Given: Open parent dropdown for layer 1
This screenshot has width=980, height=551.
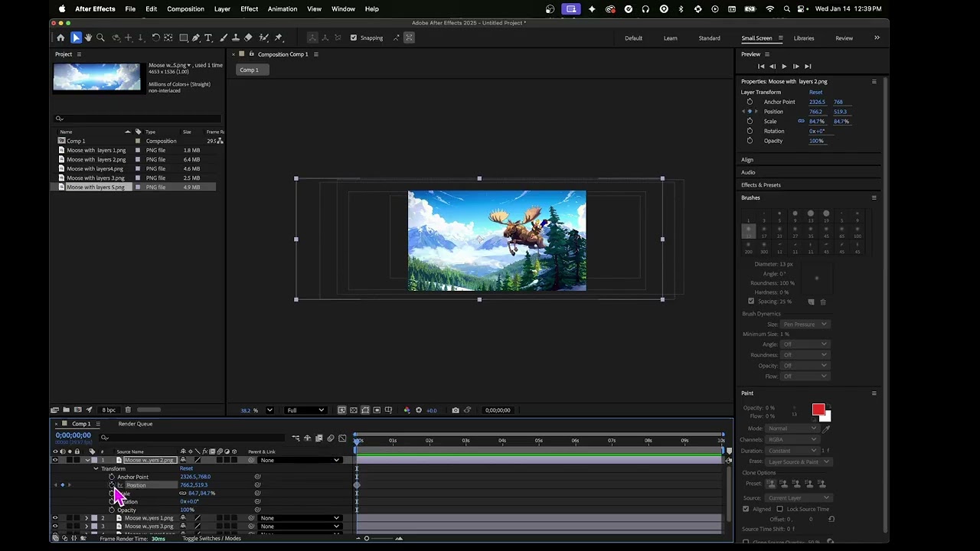Looking at the screenshot, I should coord(300,460).
